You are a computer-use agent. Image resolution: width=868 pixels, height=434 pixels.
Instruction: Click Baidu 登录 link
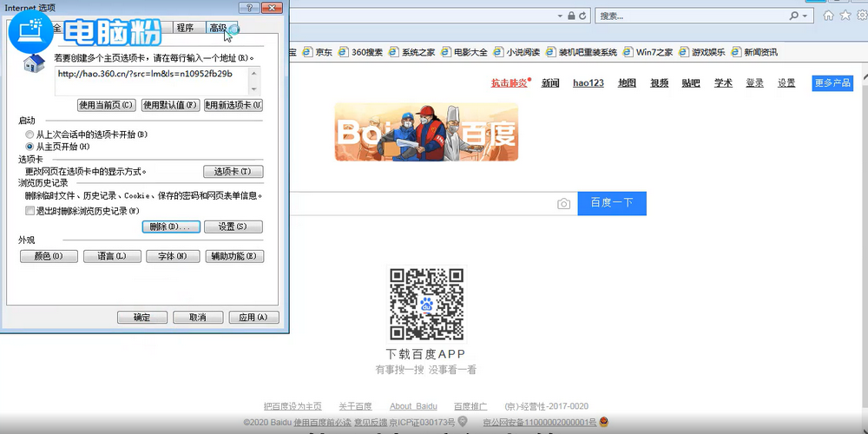(754, 83)
